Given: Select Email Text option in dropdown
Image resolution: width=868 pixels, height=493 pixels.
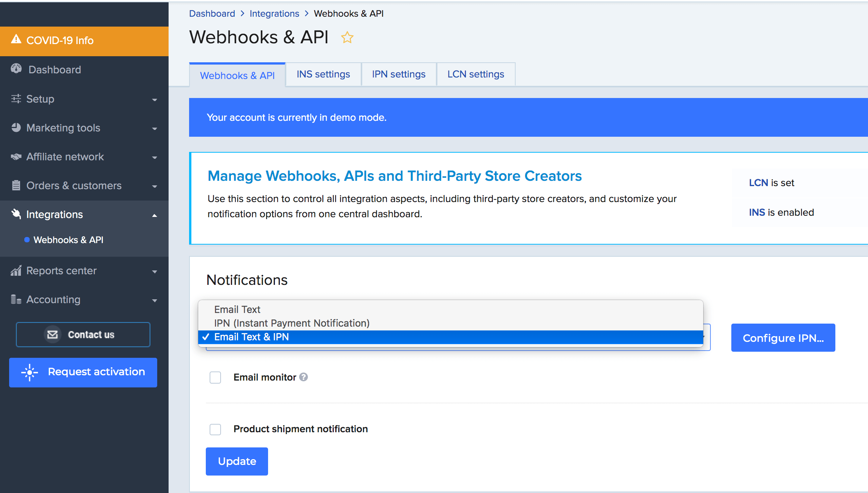Looking at the screenshot, I should [x=237, y=310].
